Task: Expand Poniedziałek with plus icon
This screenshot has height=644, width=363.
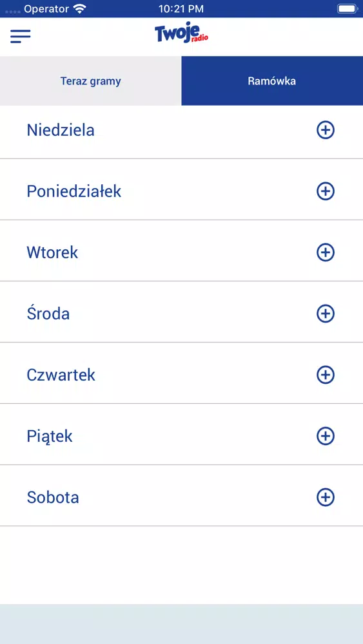Action: [x=325, y=191]
